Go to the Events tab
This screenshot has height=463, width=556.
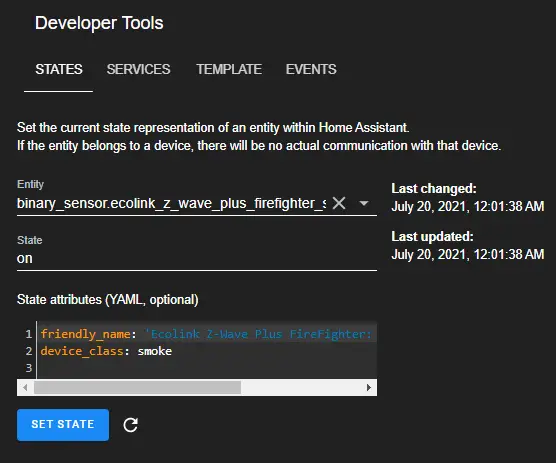click(x=311, y=69)
